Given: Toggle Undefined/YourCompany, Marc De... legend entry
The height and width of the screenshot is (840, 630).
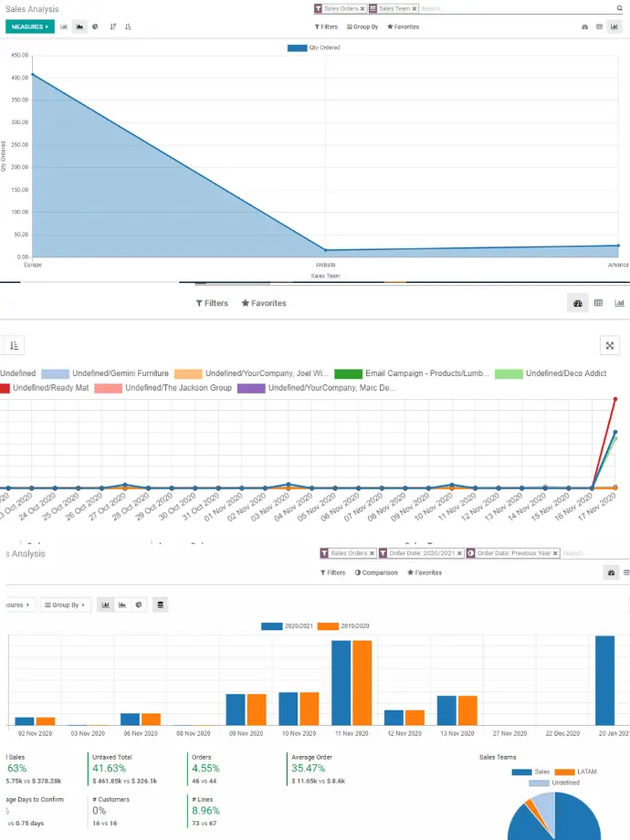Looking at the screenshot, I should pyautogui.click(x=317, y=388).
